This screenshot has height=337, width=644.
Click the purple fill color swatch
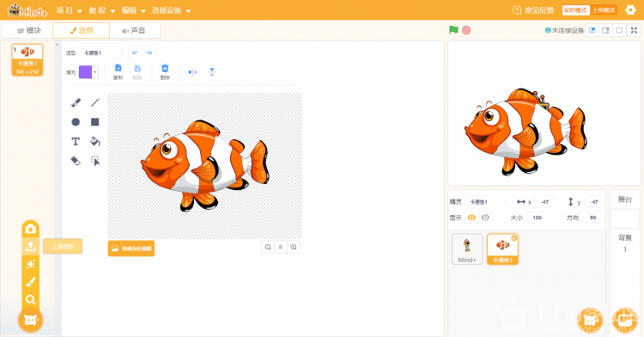pyautogui.click(x=85, y=72)
